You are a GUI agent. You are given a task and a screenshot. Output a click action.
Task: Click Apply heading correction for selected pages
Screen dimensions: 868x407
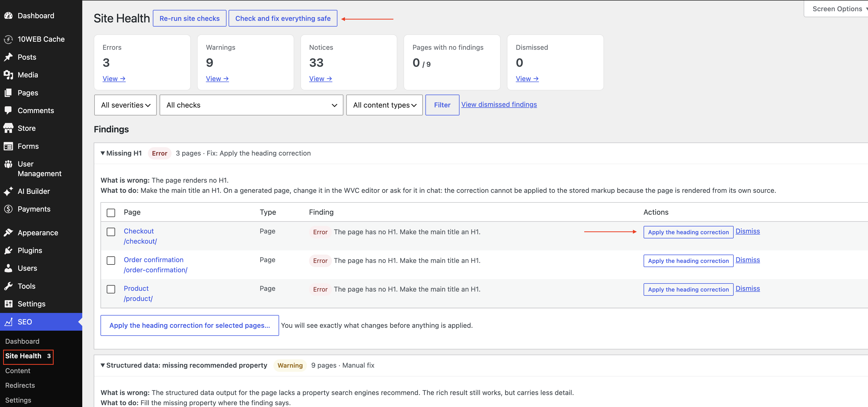[190, 325]
